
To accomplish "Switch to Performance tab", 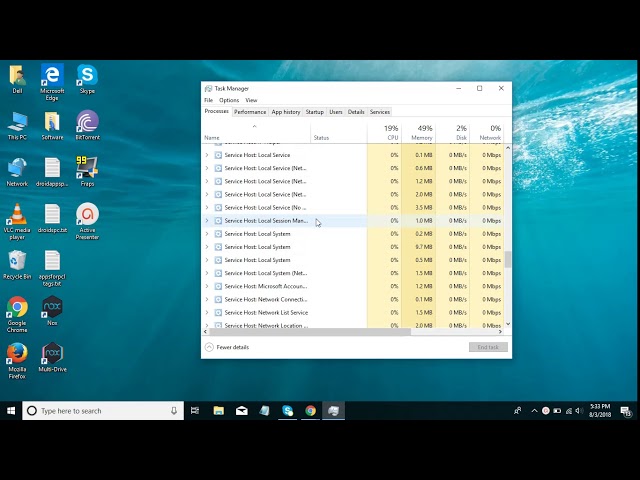I will 250,112.
